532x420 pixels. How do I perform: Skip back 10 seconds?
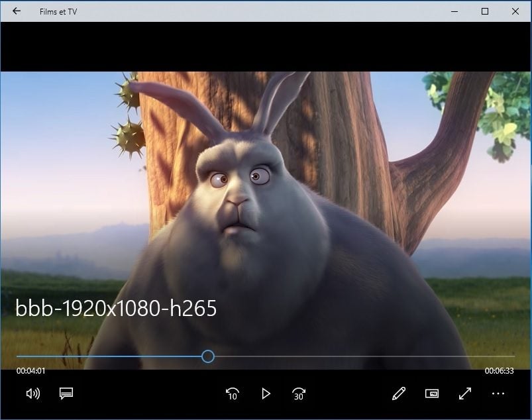pyautogui.click(x=233, y=394)
